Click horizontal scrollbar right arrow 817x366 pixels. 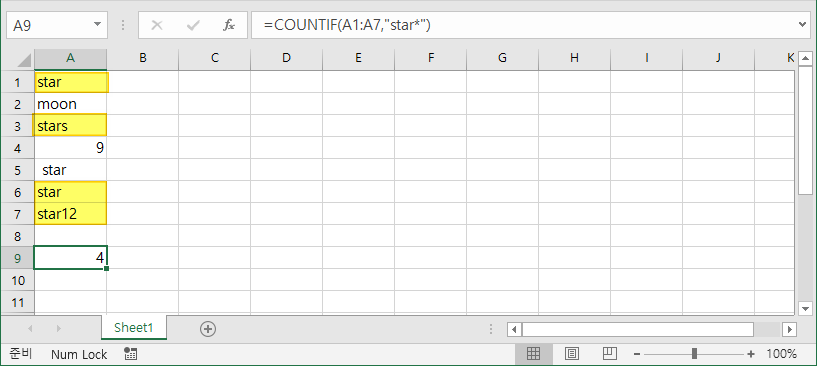(x=789, y=330)
